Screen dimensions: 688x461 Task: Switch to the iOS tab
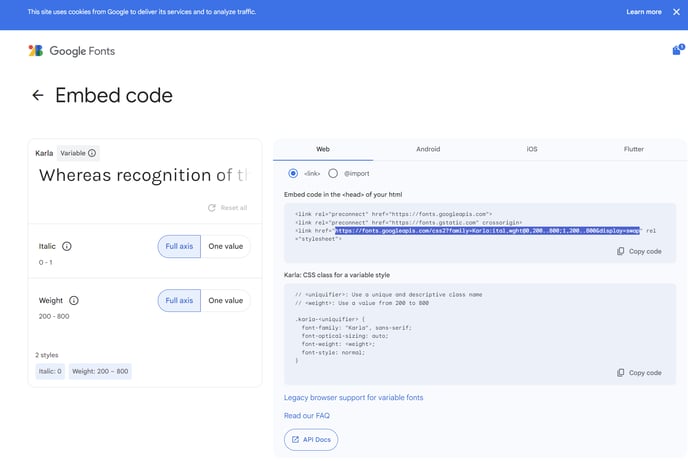pos(532,149)
